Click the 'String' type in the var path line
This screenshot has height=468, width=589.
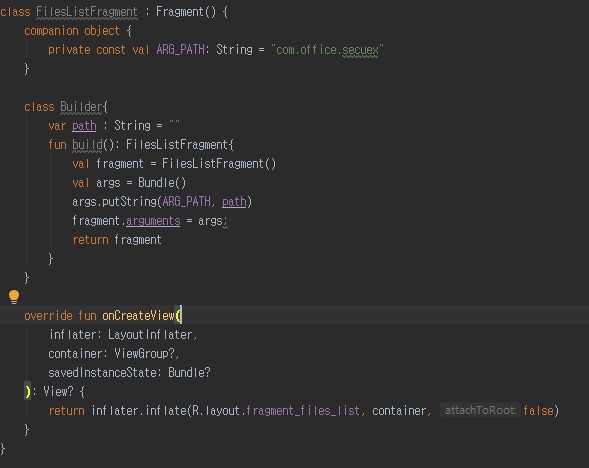point(132,126)
